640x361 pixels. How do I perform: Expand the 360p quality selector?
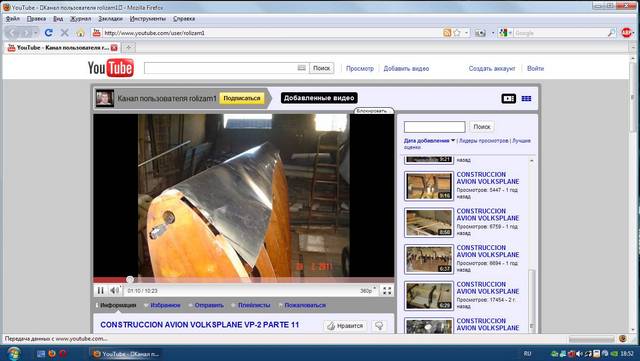tap(367, 291)
